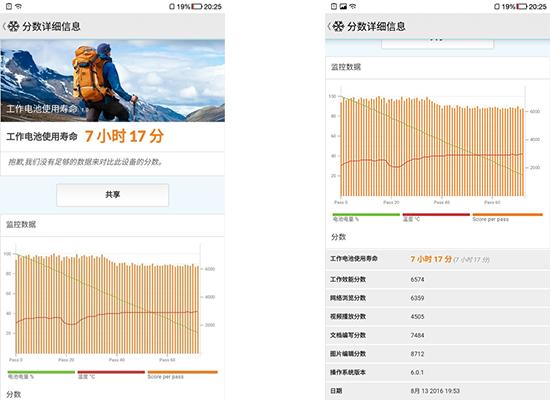550x400 pixels.
Task: Tap the back arrow in right screen header
Action: coord(329,26)
